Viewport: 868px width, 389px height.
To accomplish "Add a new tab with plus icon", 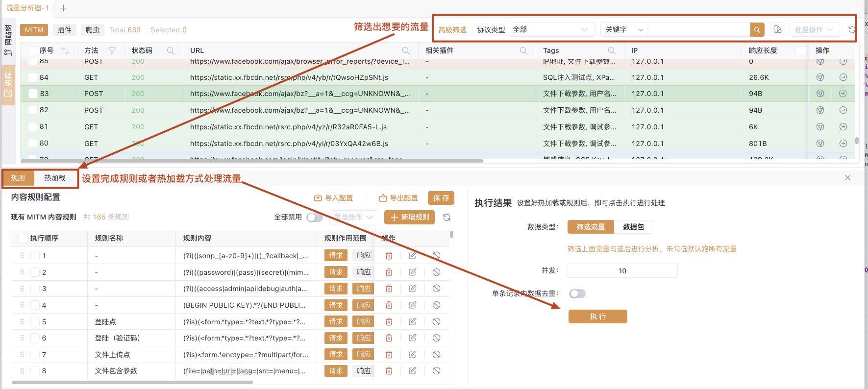I will click(x=63, y=8).
